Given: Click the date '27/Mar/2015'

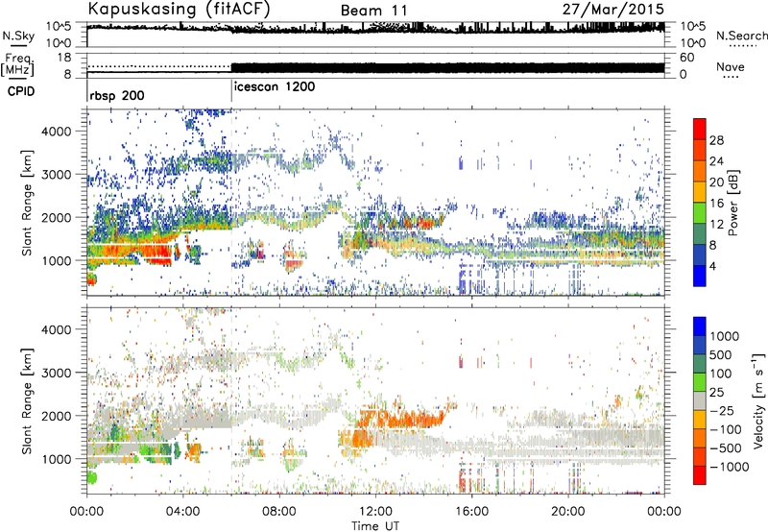Looking at the screenshot, I should click(x=613, y=9).
